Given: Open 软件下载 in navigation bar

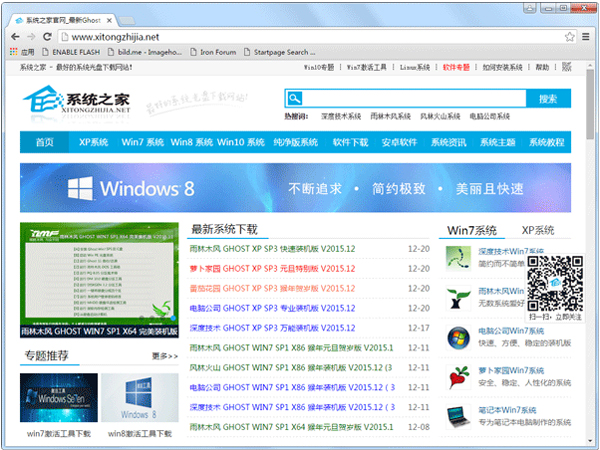Looking at the screenshot, I should coord(350,142).
